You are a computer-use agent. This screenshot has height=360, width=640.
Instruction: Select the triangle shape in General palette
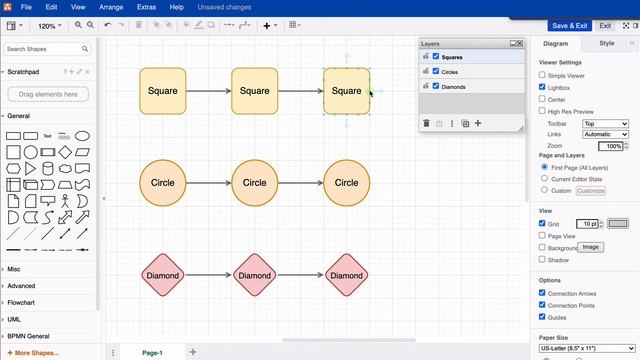click(x=30, y=169)
